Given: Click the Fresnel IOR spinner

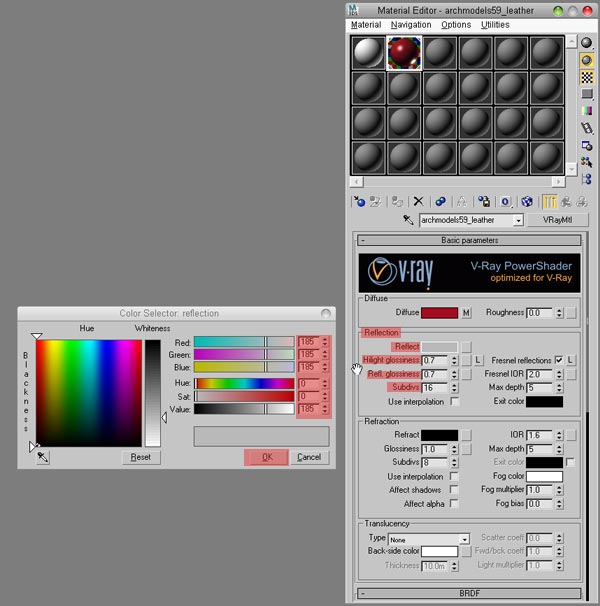Looking at the screenshot, I should click(x=559, y=374).
